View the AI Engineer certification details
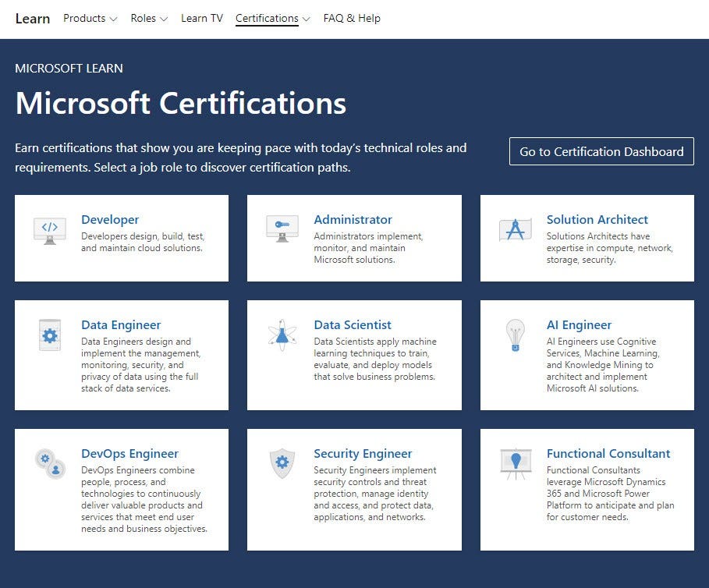 tap(580, 324)
